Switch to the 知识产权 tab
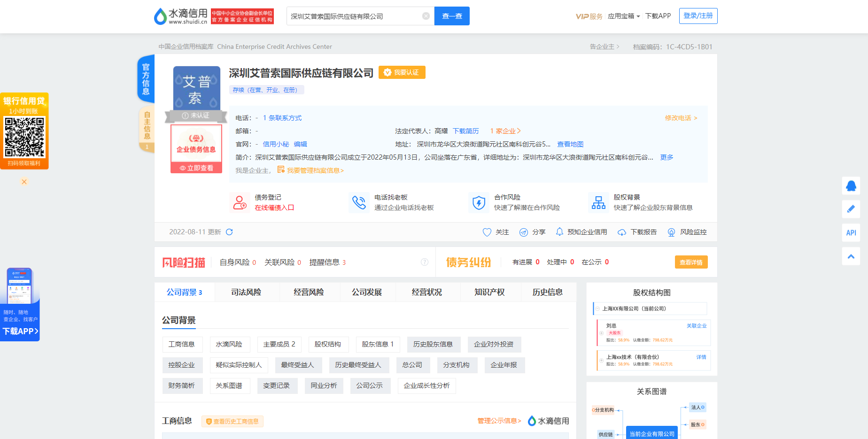The height and width of the screenshot is (439, 868). [490, 292]
